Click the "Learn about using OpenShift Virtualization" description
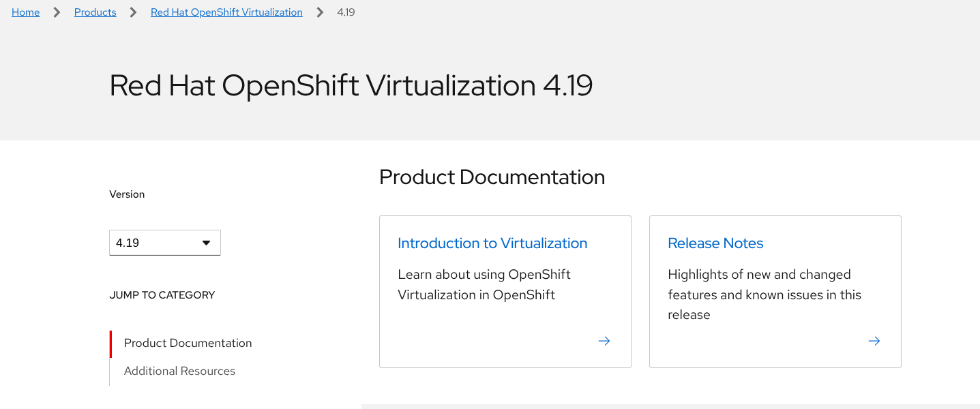Viewport: 980px width, 409px height. click(x=484, y=284)
